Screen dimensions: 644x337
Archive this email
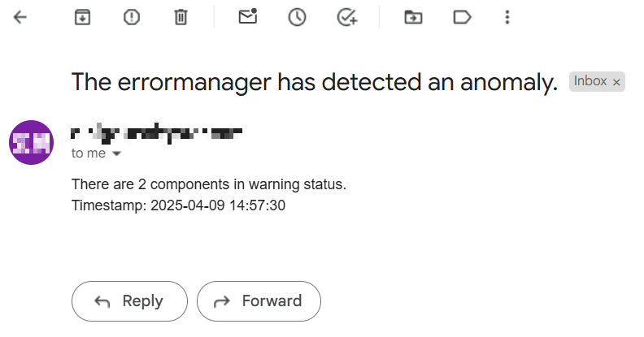tap(82, 17)
